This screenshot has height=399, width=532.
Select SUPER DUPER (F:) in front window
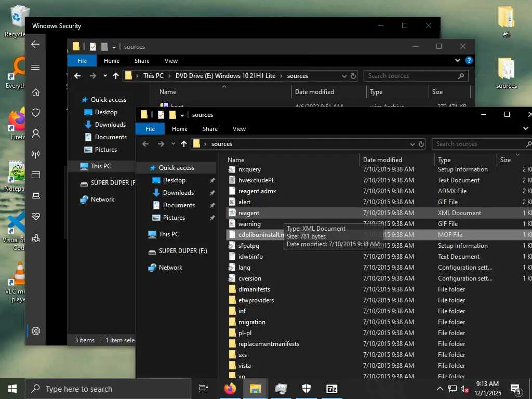point(183,251)
